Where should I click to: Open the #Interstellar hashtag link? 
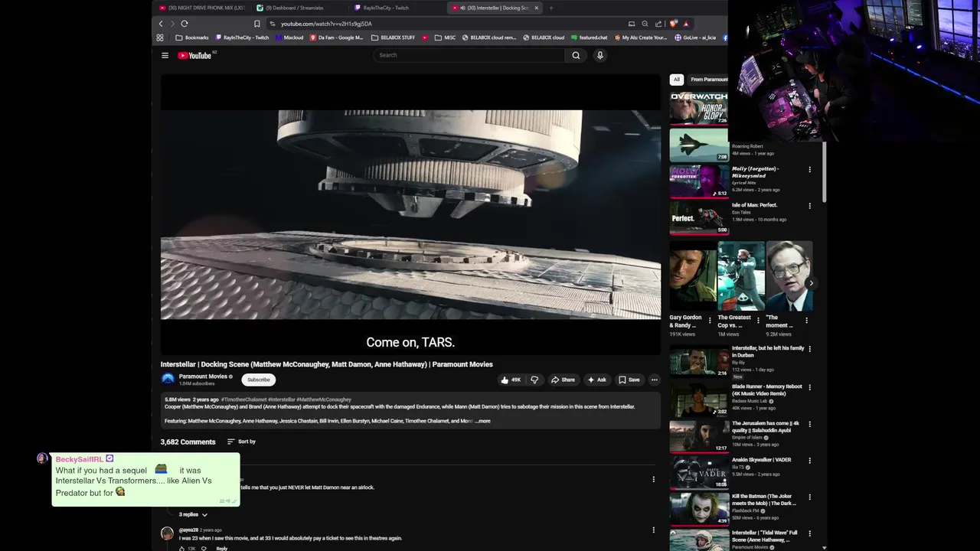pyautogui.click(x=282, y=399)
